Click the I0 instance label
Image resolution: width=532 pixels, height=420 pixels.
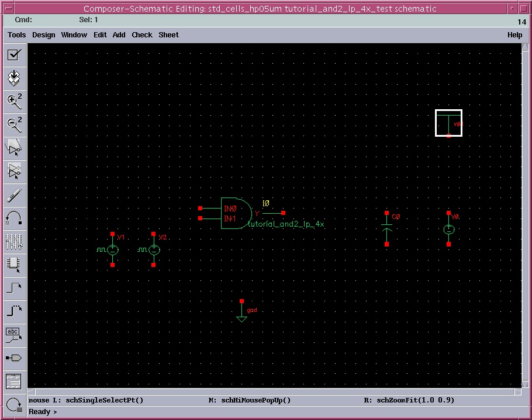[x=265, y=203]
